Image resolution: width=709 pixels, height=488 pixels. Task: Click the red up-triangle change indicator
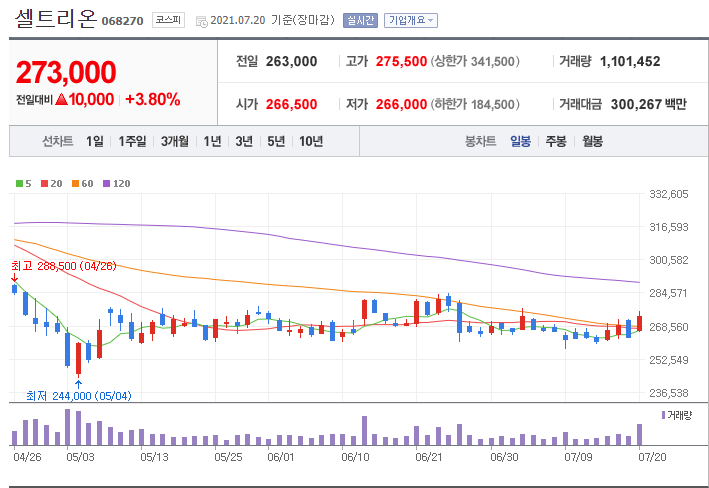coord(61,99)
